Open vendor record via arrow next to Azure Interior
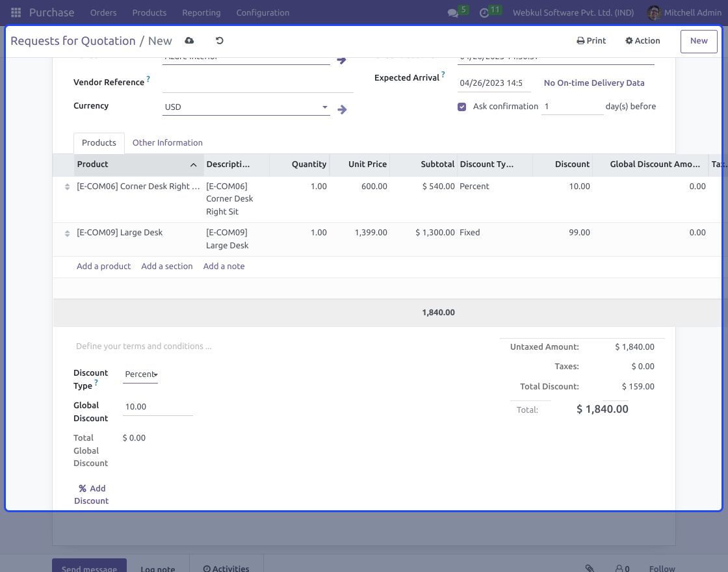 [x=341, y=60]
